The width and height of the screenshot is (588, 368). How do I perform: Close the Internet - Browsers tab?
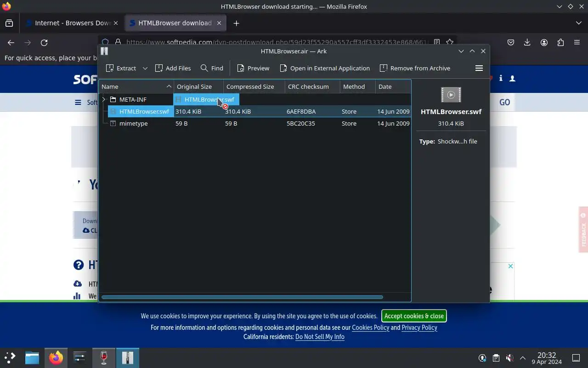coord(116,23)
